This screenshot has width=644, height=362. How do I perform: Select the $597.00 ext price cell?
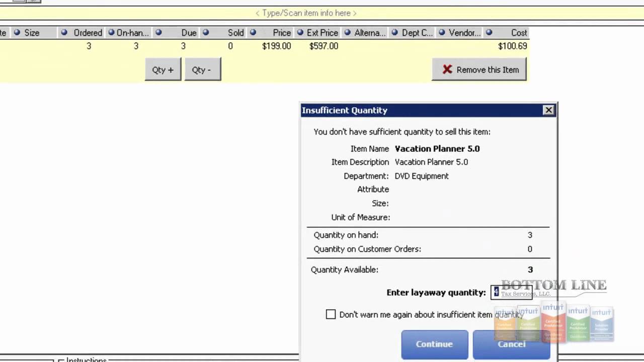[324, 46]
